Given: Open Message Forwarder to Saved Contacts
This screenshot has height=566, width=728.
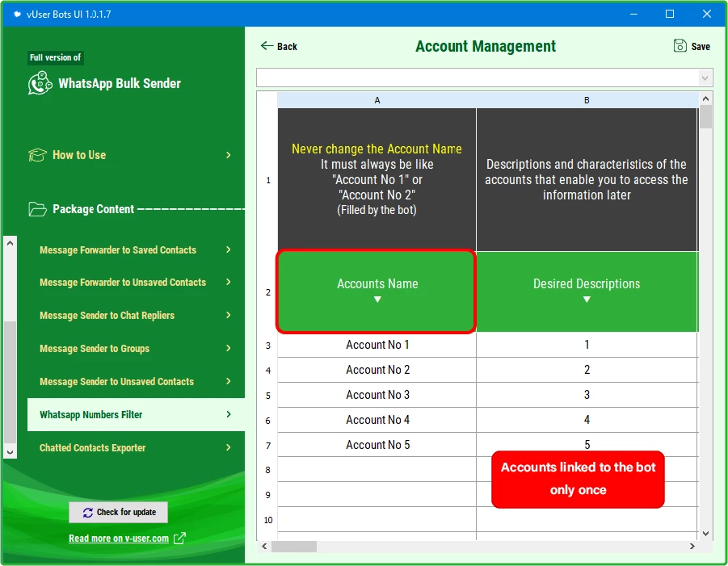Looking at the screenshot, I should 118,250.
